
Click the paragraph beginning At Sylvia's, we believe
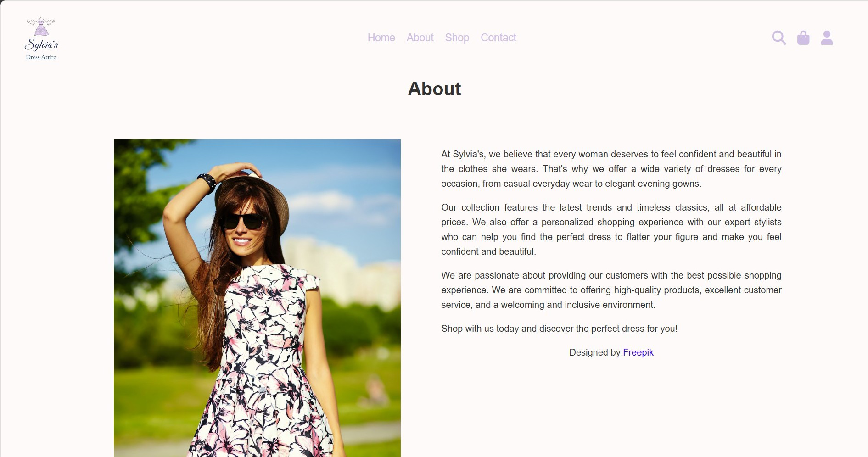(x=611, y=169)
